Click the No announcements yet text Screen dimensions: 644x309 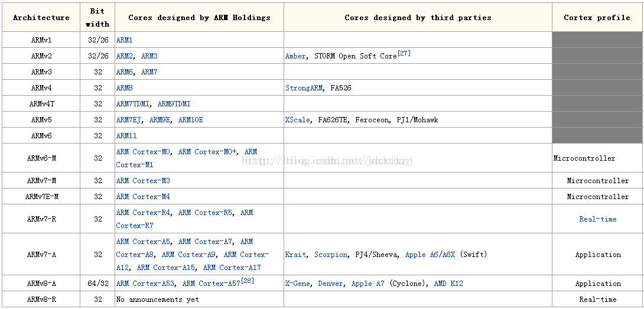[x=157, y=300]
